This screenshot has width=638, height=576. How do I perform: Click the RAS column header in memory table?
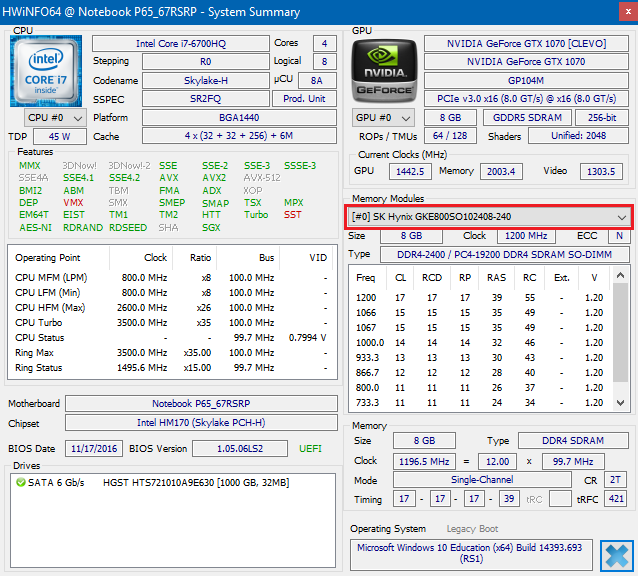496,278
